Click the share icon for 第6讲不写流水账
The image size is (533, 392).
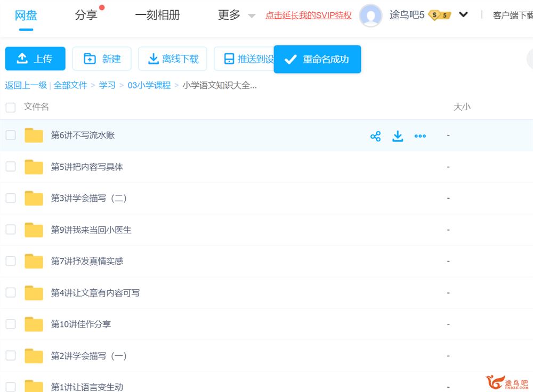[x=376, y=136]
